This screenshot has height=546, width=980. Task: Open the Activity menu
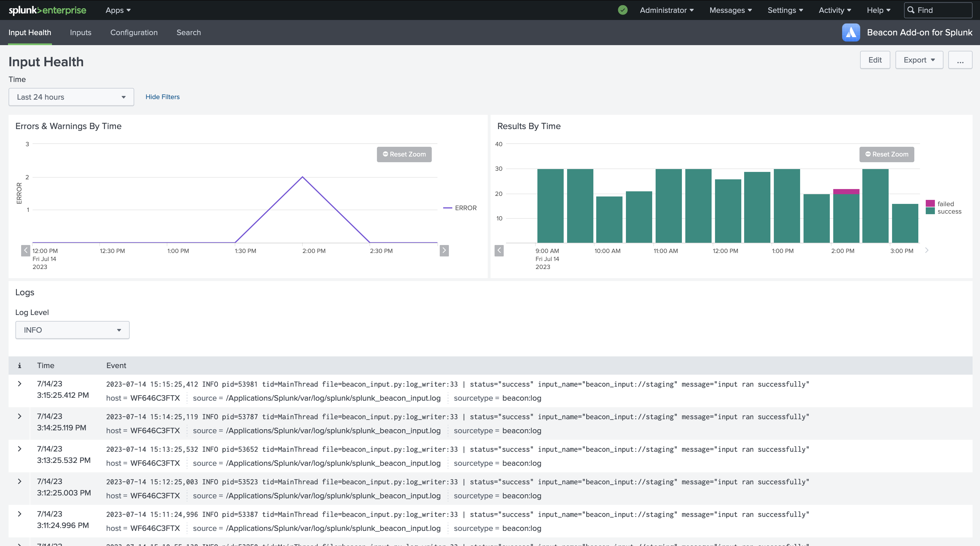point(835,10)
